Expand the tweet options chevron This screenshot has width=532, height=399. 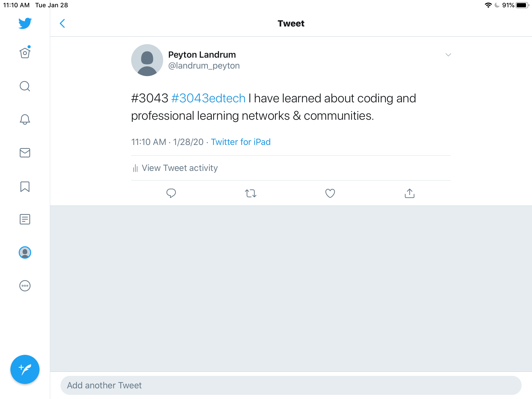[x=448, y=55]
